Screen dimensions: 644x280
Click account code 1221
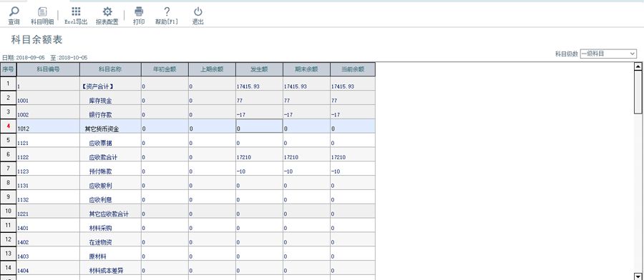(x=23, y=214)
